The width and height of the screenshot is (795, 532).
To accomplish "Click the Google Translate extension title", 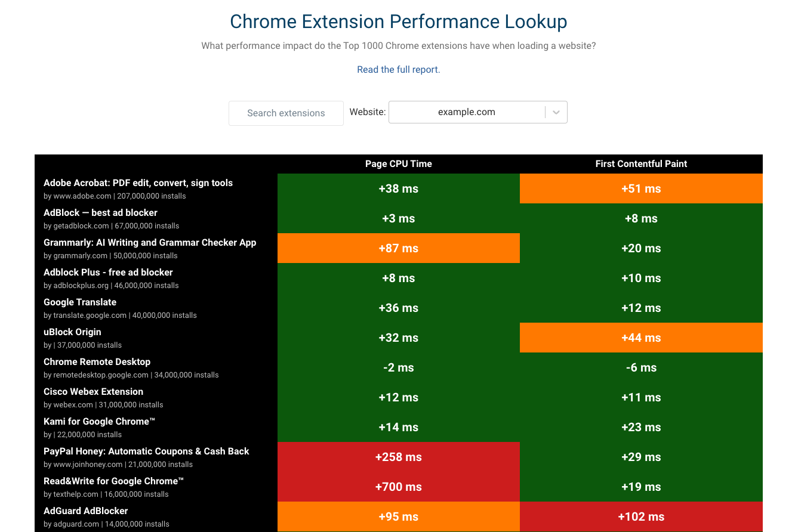I will tap(80, 302).
